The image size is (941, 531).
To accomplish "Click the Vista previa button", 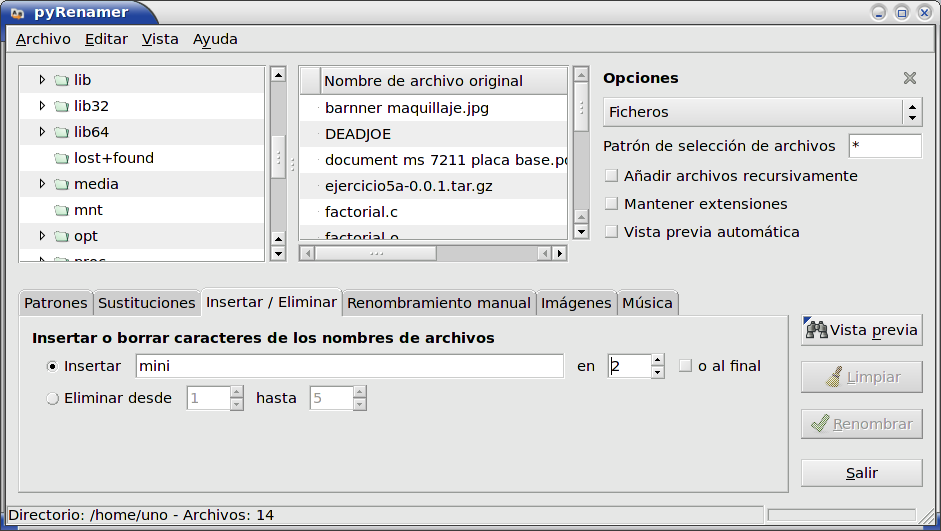I will [x=862, y=330].
